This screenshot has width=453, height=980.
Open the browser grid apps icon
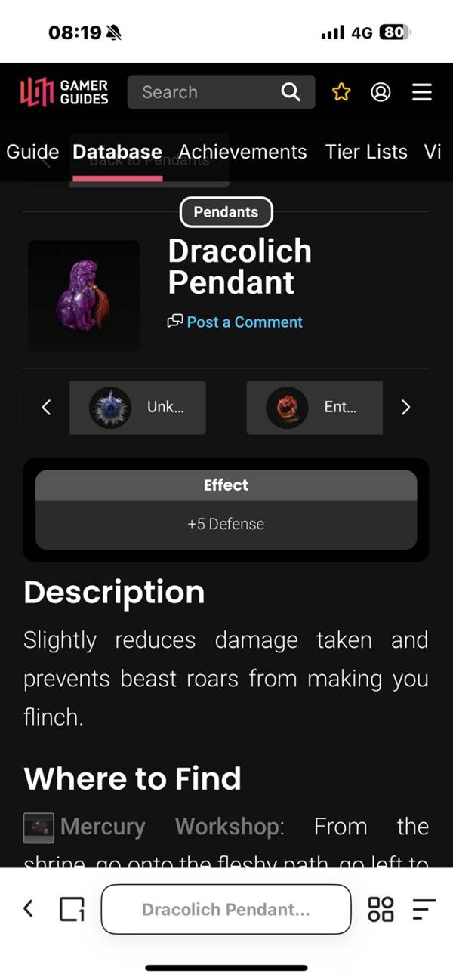click(x=381, y=908)
